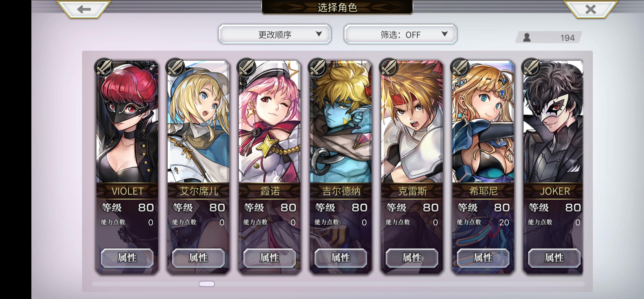Choose the 艾尔席儿 character portrait
The height and width of the screenshot is (299, 644).
tap(198, 122)
